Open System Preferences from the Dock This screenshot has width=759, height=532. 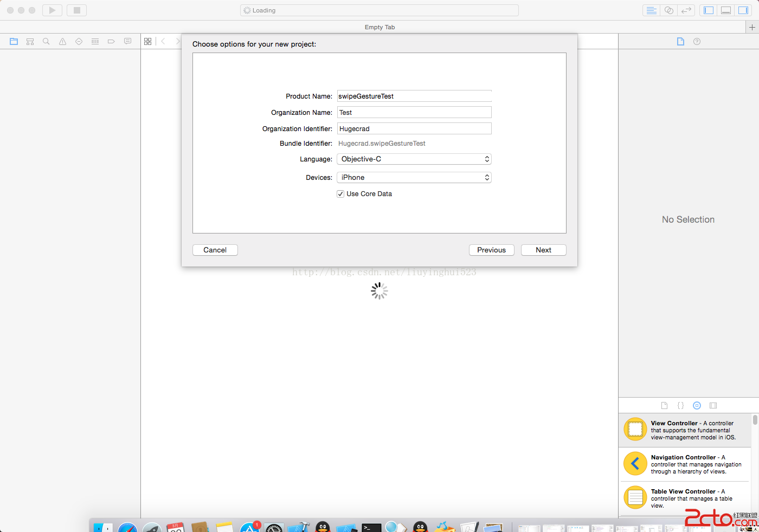click(274, 527)
